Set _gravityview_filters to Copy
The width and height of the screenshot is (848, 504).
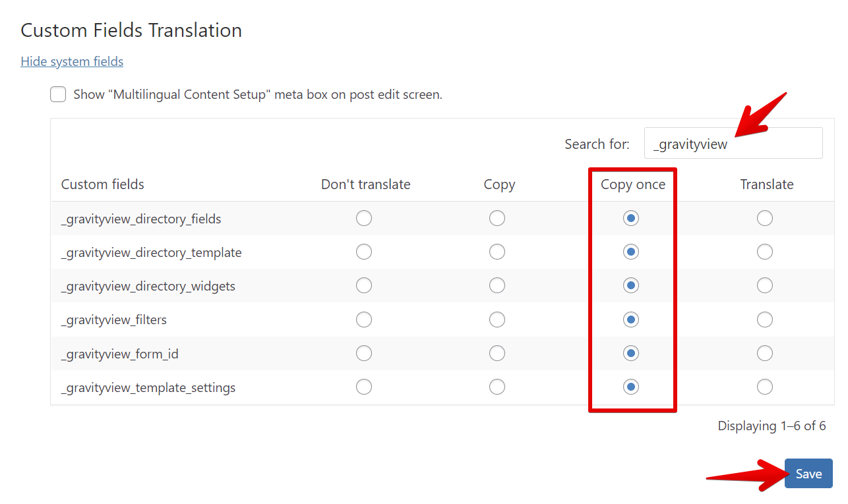(x=497, y=320)
